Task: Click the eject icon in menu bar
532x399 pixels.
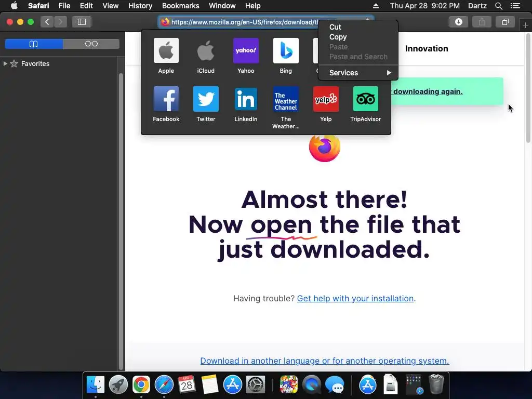Action: 376,6
